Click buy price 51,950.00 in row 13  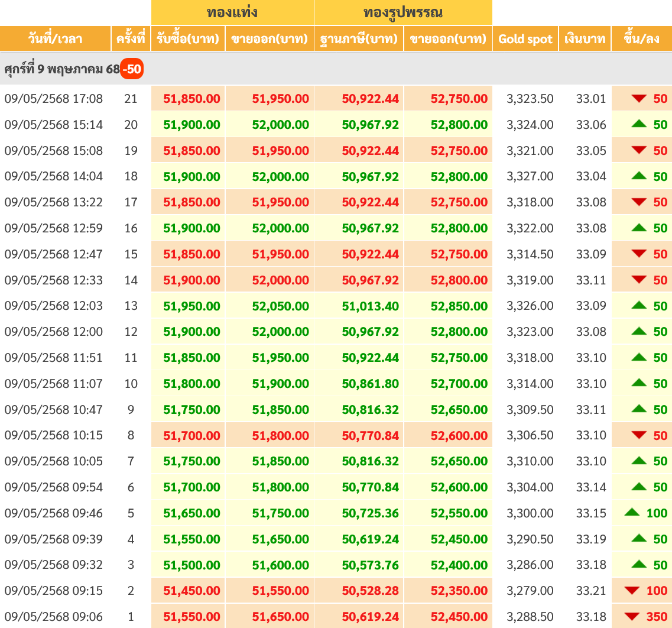pyautogui.click(x=191, y=306)
